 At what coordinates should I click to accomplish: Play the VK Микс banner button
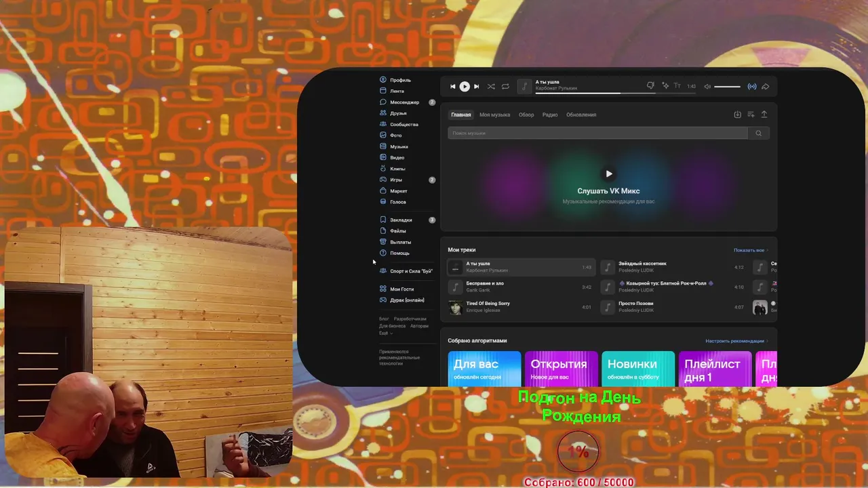608,174
